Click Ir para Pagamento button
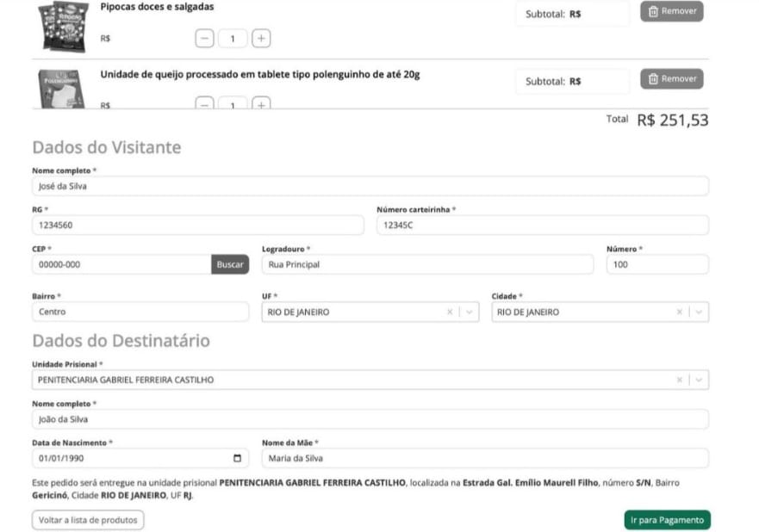 667,520
